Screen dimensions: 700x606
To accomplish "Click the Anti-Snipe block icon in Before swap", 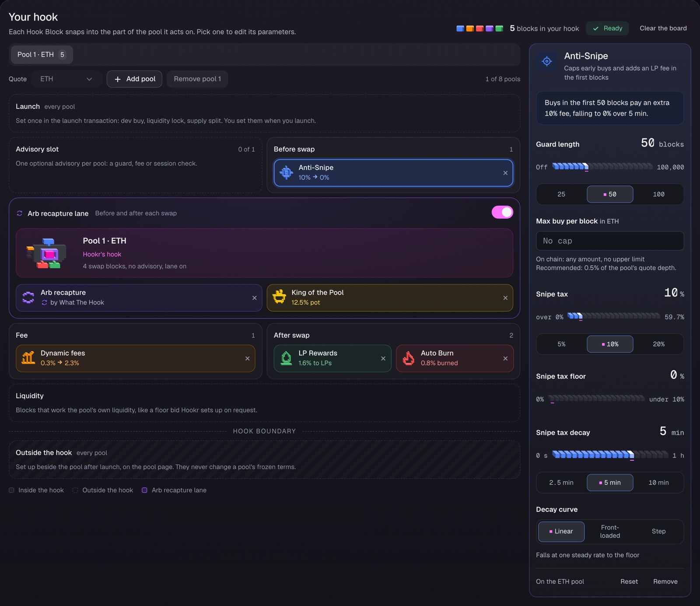I will 287,172.
